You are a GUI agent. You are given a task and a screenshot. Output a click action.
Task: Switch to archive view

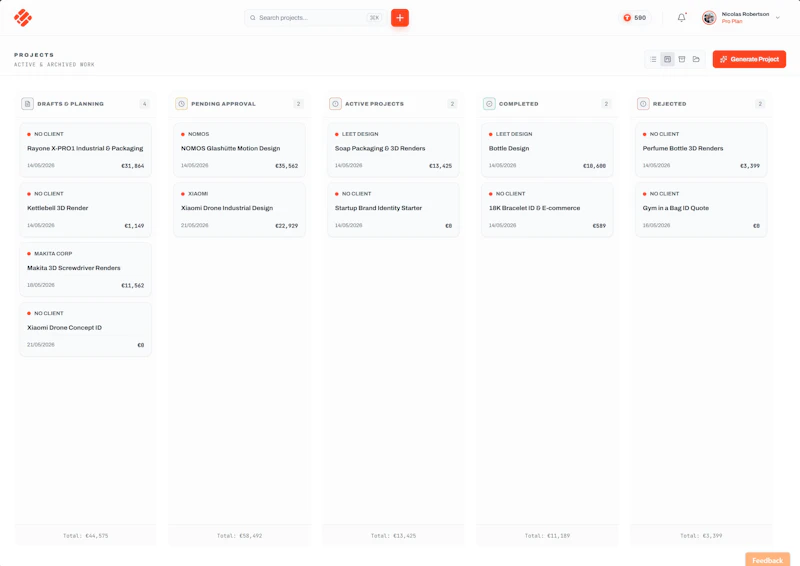pos(682,59)
